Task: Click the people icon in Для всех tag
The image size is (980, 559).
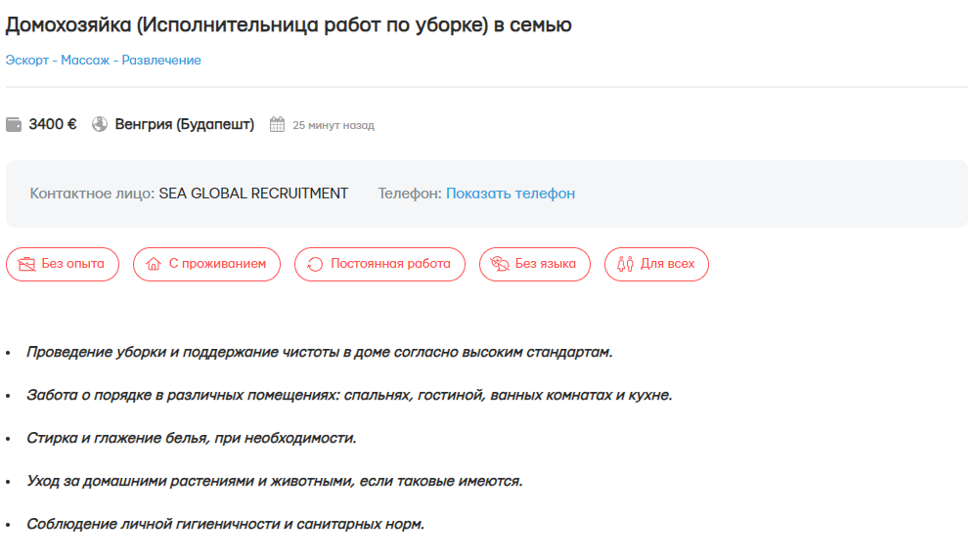Action: pyautogui.click(x=625, y=264)
